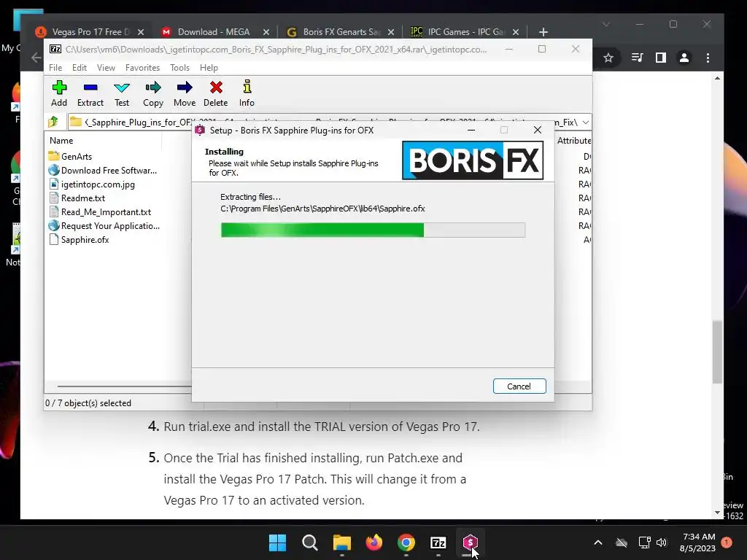
Task: Close the Boris FX Genarts tab
Action: coord(391,32)
